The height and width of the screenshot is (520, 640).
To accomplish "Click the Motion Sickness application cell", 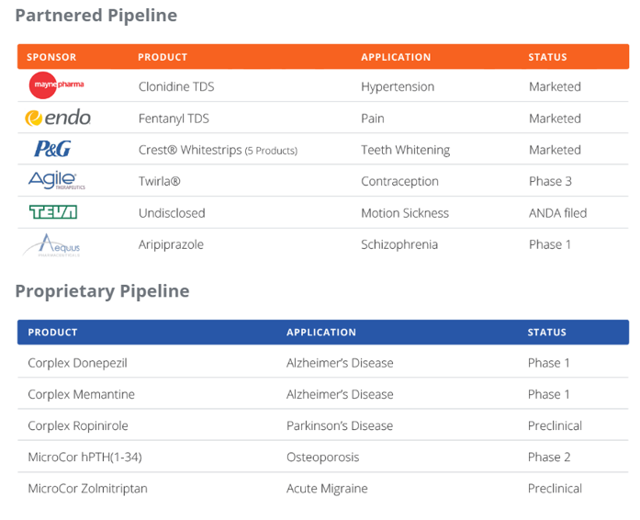I will 405,213.
